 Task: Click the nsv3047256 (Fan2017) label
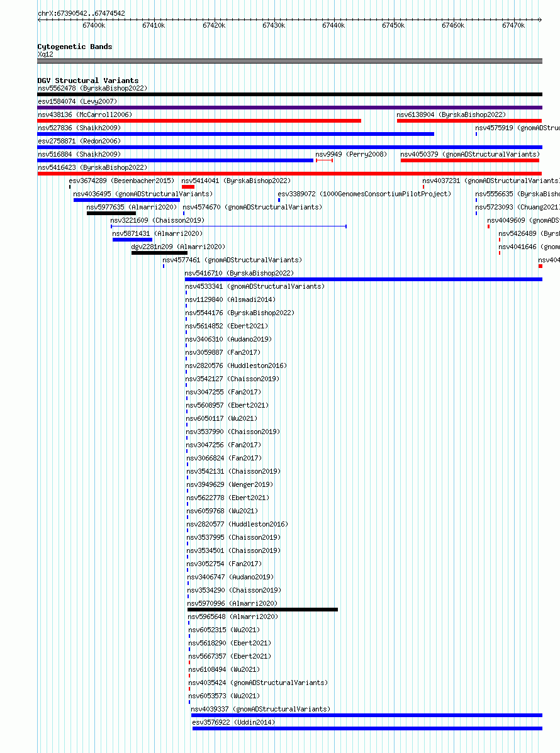[x=224, y=445]
